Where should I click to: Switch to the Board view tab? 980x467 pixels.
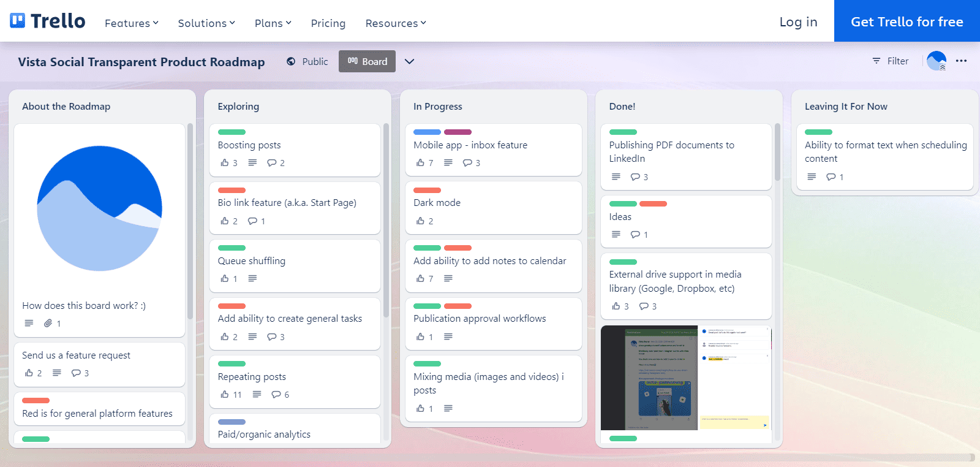[367, 61]
